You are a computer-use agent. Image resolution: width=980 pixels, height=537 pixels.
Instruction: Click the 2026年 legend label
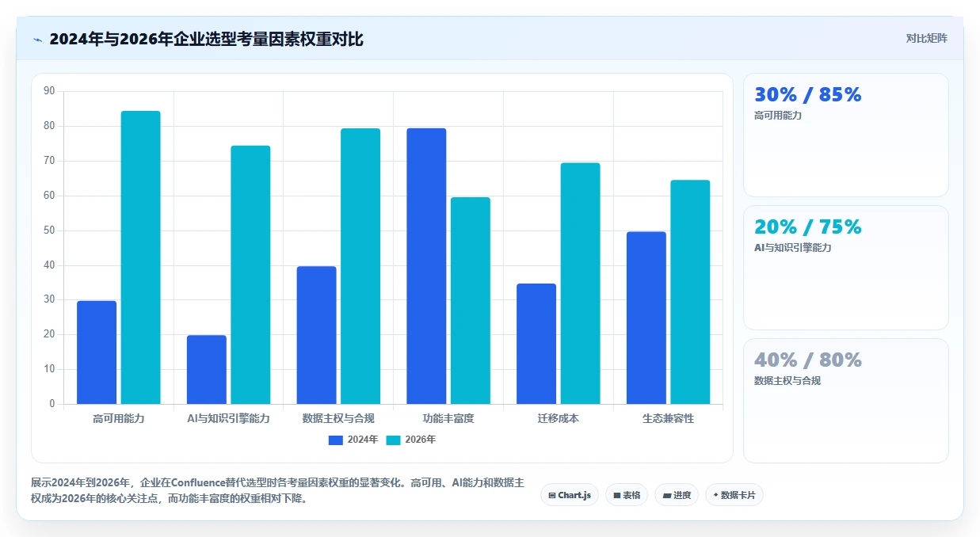421,440
